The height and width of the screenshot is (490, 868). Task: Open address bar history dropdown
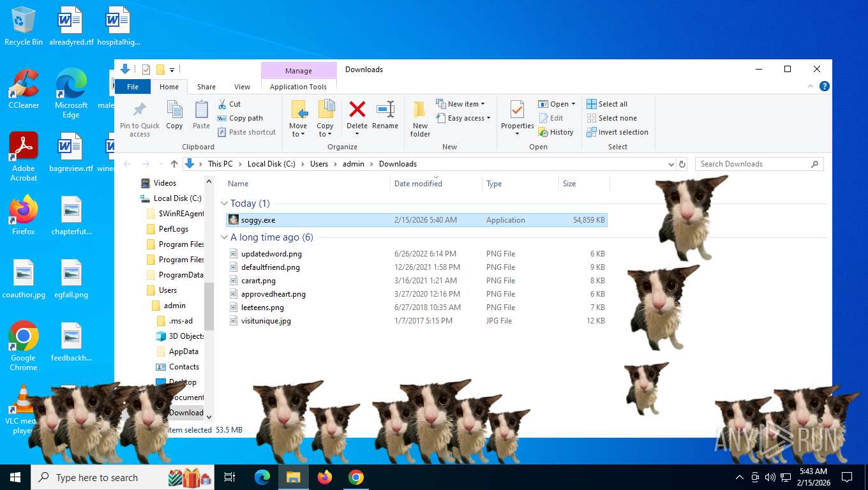[671, 164]
